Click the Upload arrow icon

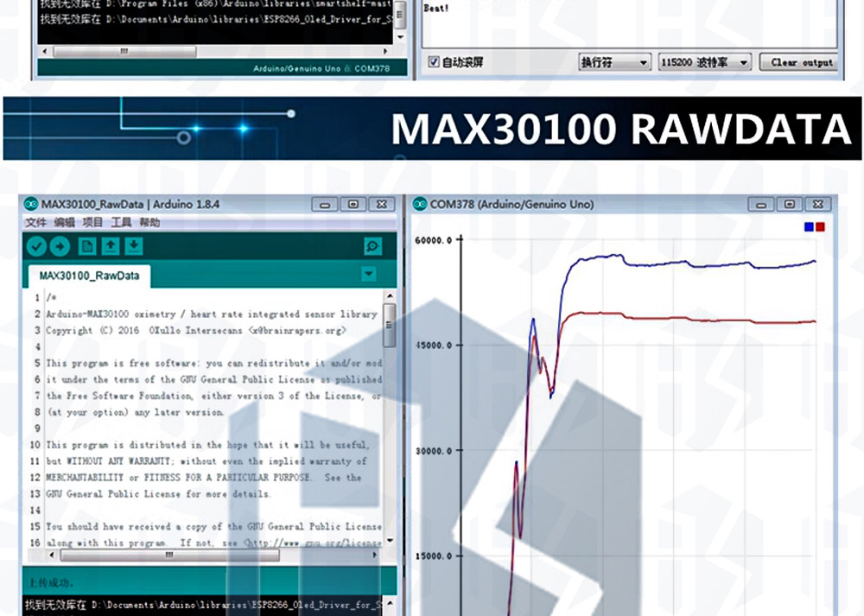pyautogui.click(x=60, y=246)
